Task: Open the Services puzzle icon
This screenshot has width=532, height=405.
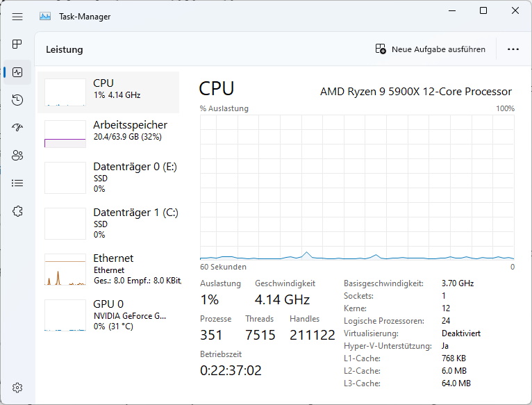Action: pos(17,211)
